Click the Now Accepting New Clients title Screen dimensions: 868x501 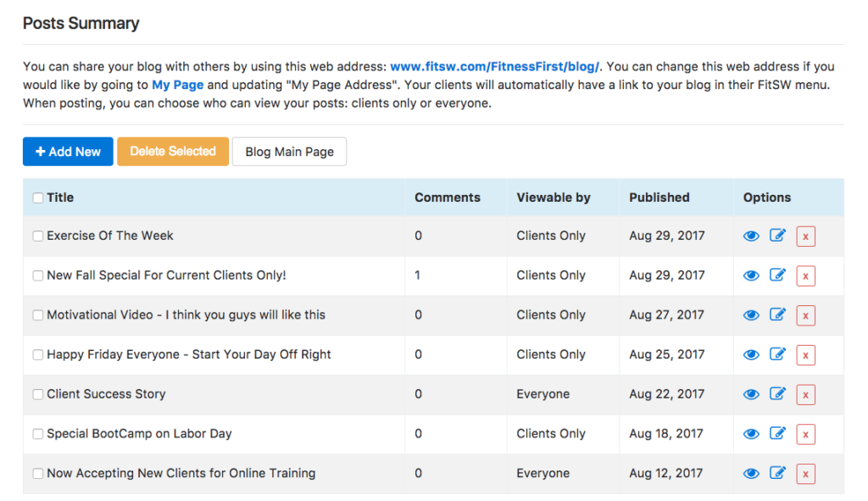[x=181, y=473]
